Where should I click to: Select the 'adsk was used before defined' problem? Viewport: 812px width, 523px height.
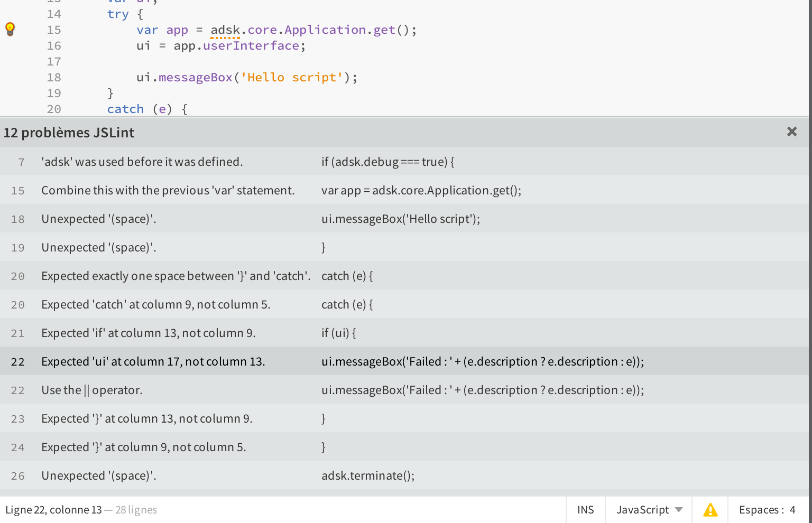coord(142,162)
